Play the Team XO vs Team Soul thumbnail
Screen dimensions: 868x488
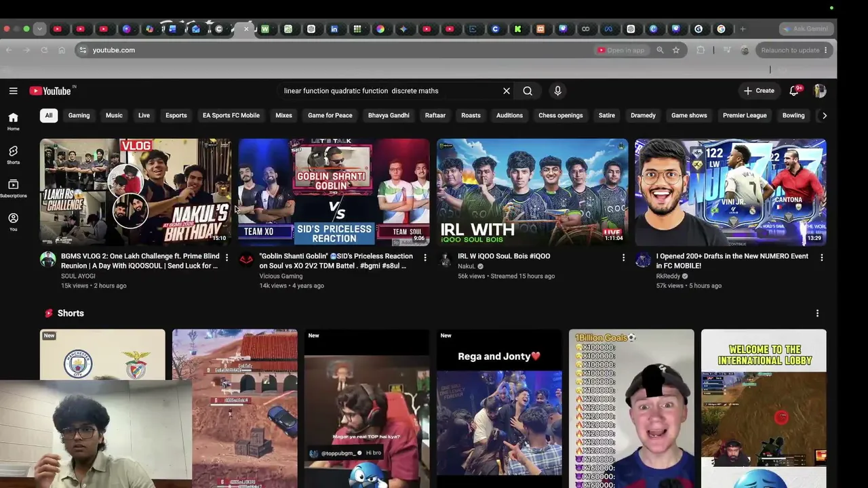pyautogui.click(x=334, y=192)
